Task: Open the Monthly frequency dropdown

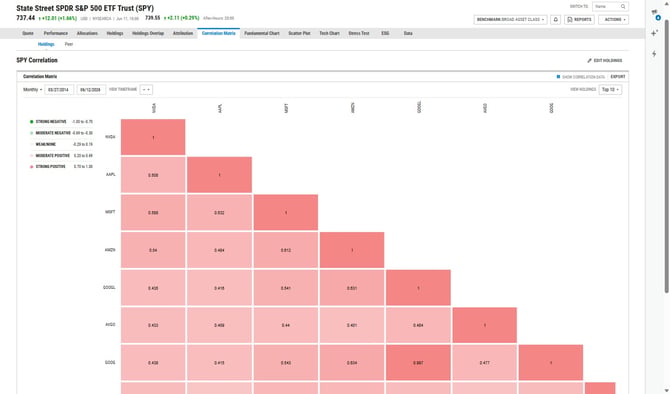Action: pos(32,90)
